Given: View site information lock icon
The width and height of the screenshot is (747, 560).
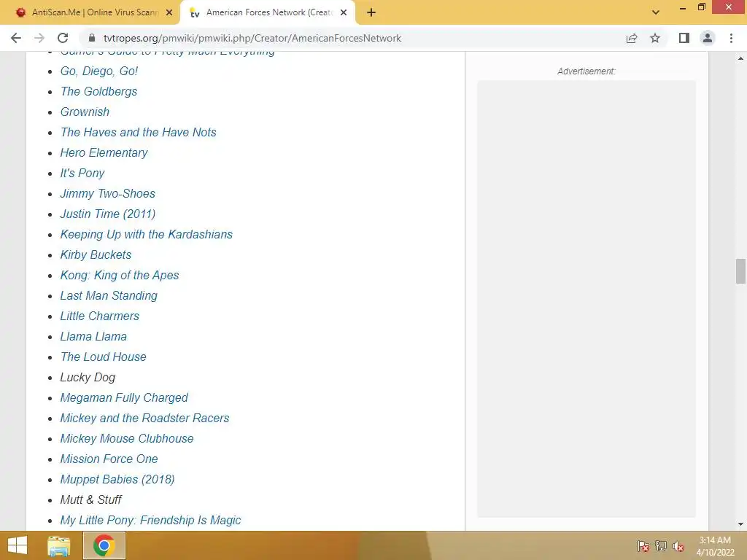Looking at the screenshot, I should pyautogui.click(x=92, y=38).
